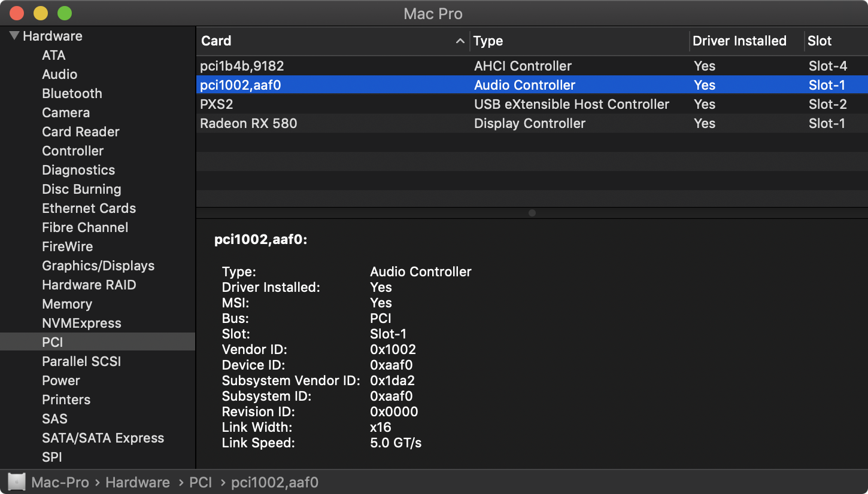Open SATA/SATA Express in the sidebar
This screenshot has height=494, width=868.
click(x=103, y=438)
